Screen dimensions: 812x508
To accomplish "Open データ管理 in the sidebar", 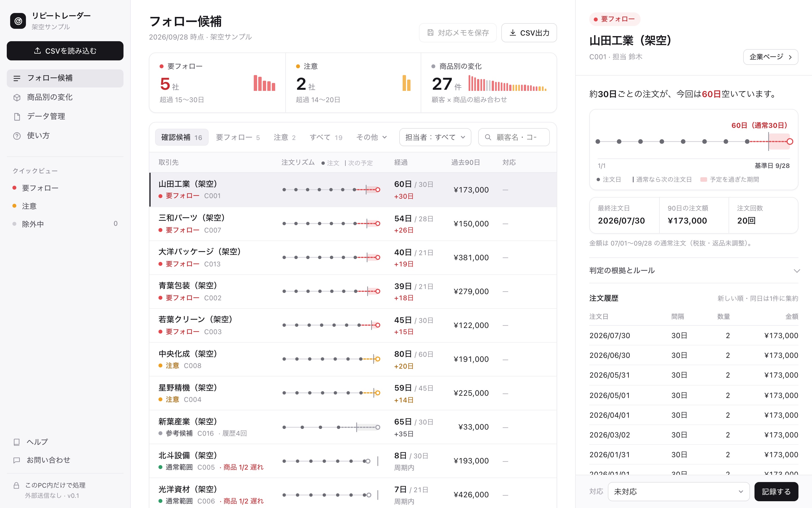I will click(65, 117).
